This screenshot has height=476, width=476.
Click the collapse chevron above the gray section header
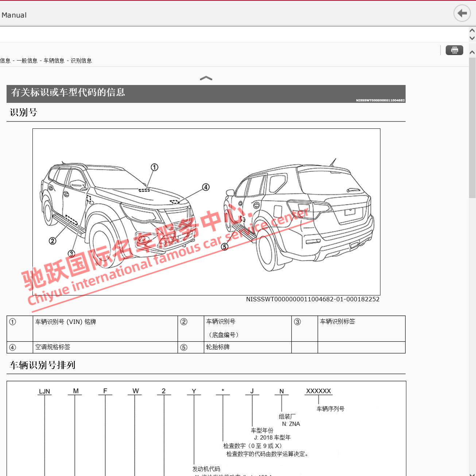[x=206, y=78]
